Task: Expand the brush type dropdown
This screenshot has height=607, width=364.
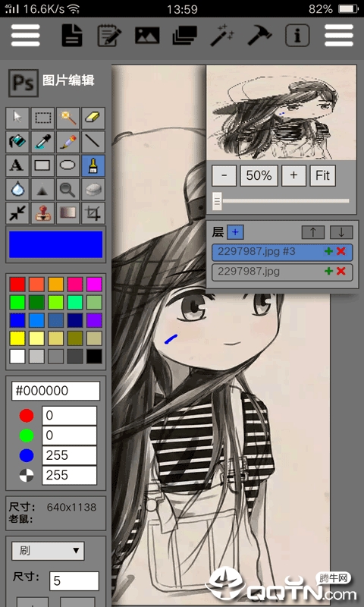Action: pyautogui.click(x=48, y=551)
